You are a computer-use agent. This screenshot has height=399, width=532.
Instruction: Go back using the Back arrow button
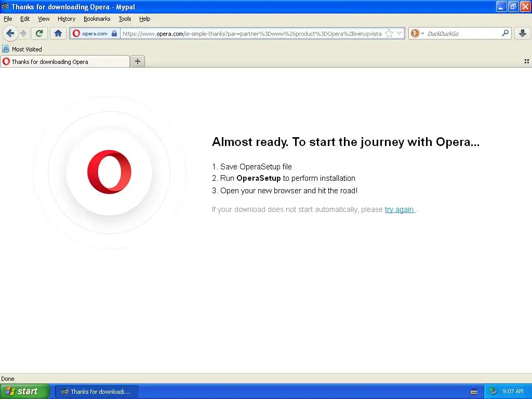(10, 33)
